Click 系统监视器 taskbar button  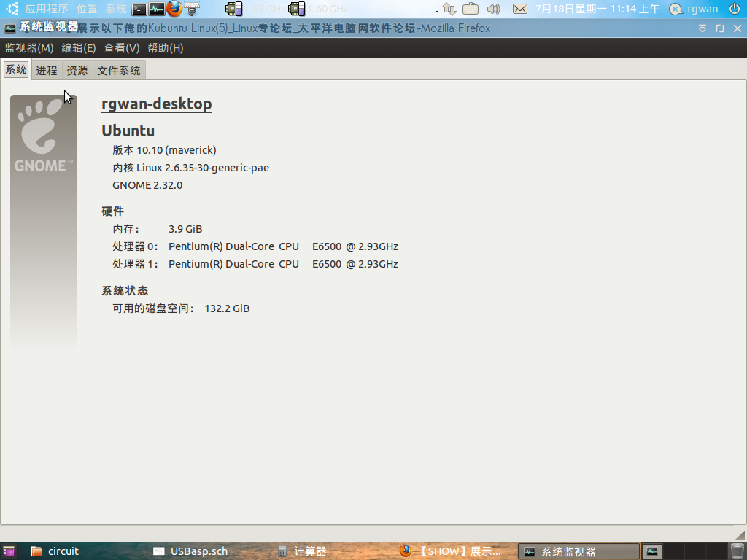[578, 551]
